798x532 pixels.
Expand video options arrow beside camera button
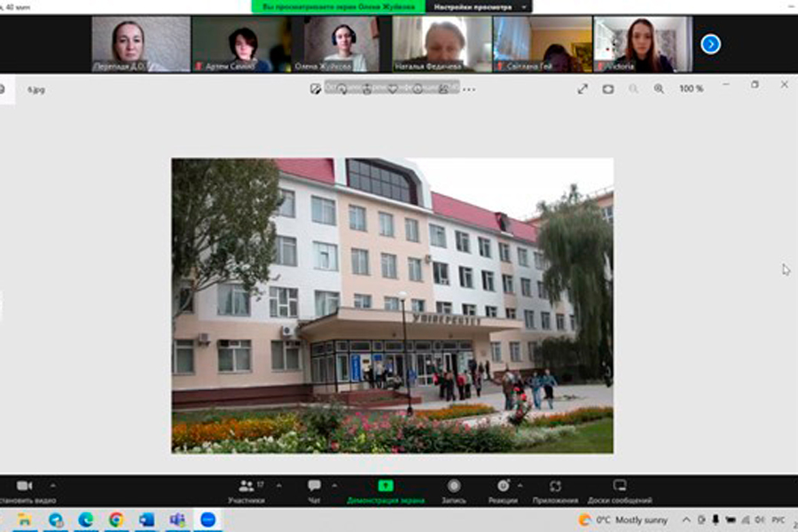click(52, 485)
